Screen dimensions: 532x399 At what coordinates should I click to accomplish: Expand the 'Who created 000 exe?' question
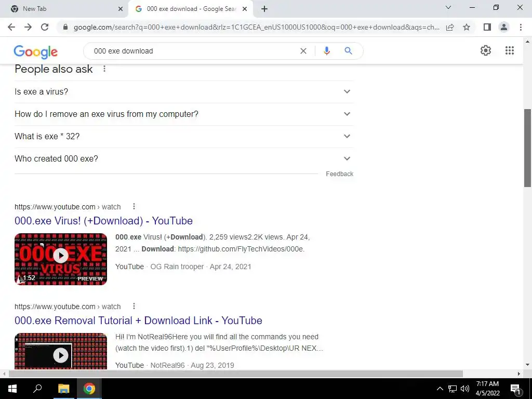(184, 159)
